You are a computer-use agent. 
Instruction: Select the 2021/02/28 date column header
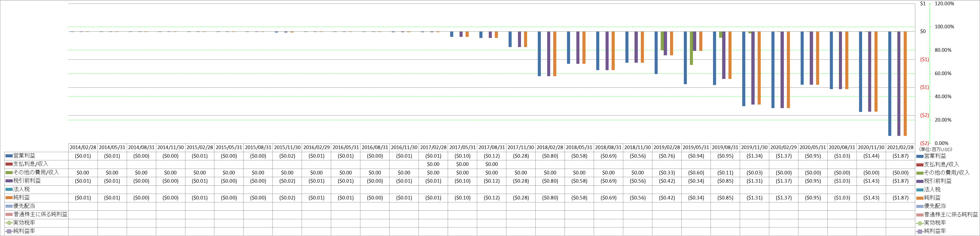(900, 147)
